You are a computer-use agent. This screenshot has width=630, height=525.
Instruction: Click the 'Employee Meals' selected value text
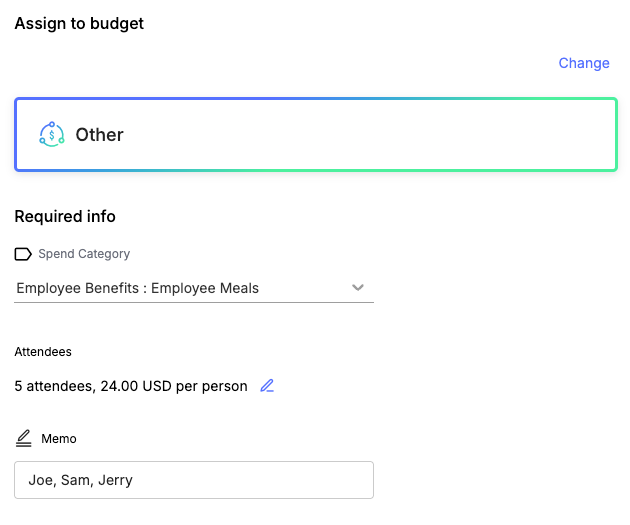click(x=205, y=288)
